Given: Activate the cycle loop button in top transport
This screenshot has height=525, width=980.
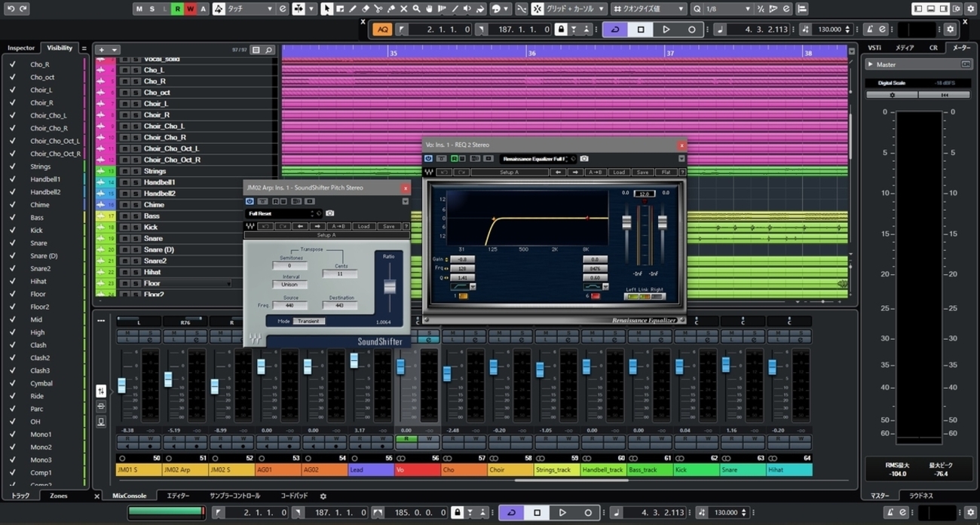Looking at the screenshot, I should [614, 29].
